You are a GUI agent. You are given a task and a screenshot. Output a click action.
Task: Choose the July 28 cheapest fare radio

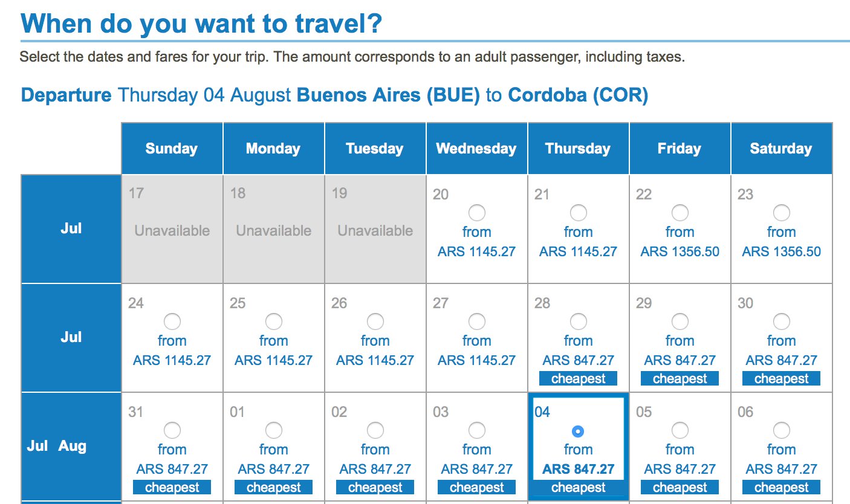pos(579,321)
